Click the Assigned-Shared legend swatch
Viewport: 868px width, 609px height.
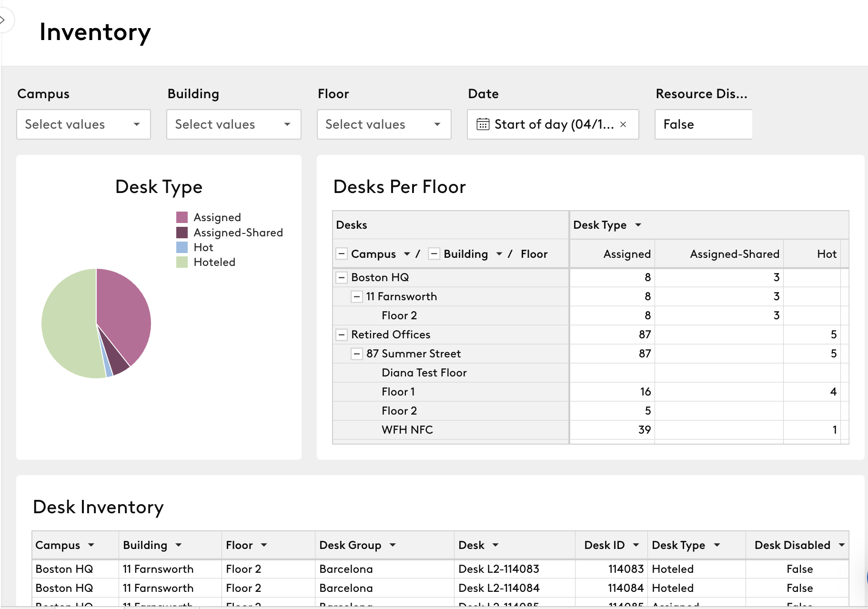point(182,233)
